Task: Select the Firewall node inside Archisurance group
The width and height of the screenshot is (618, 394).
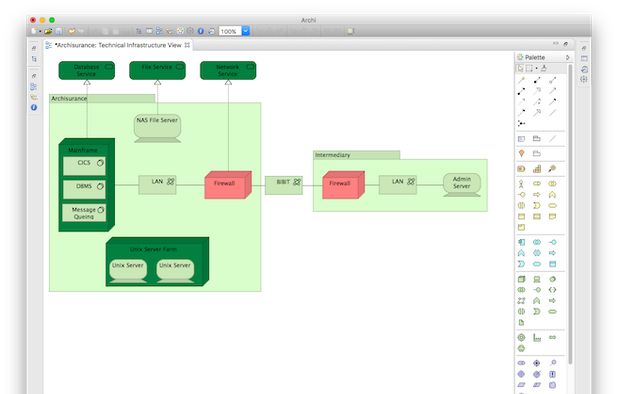Action: tap(228, 184)
